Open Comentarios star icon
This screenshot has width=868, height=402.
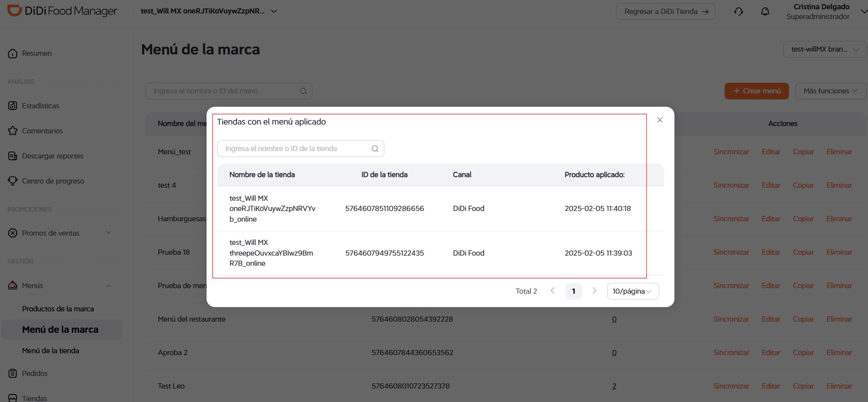13,131
